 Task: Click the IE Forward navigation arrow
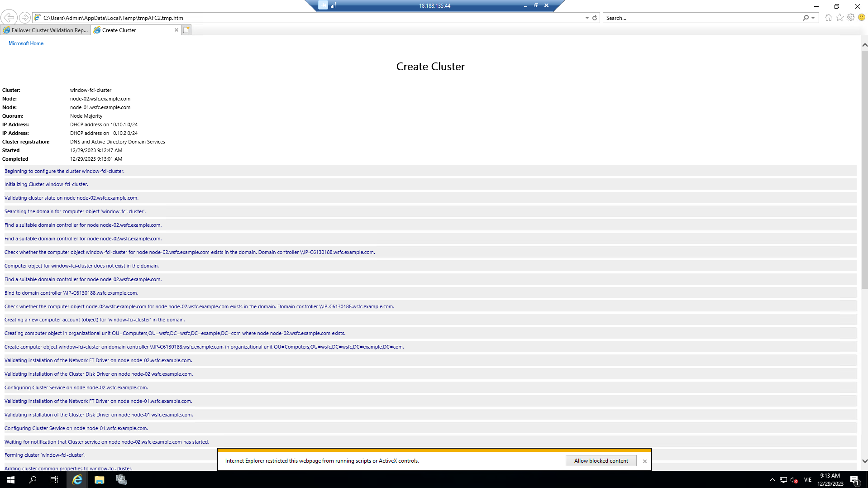(25, 18)
